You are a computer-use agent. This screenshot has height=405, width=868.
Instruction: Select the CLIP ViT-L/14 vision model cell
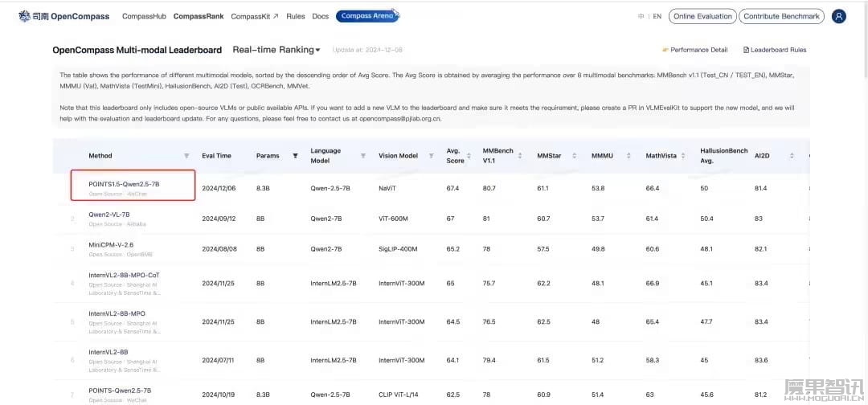(398, 395)
